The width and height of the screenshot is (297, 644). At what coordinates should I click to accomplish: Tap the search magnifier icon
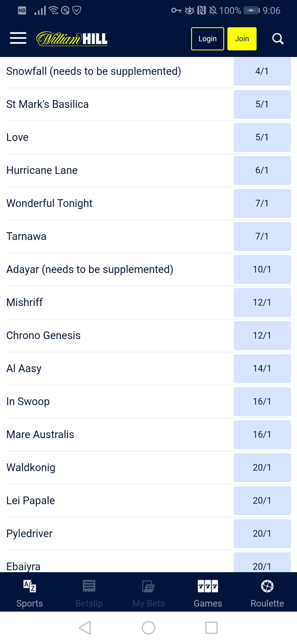click(278, 39)
